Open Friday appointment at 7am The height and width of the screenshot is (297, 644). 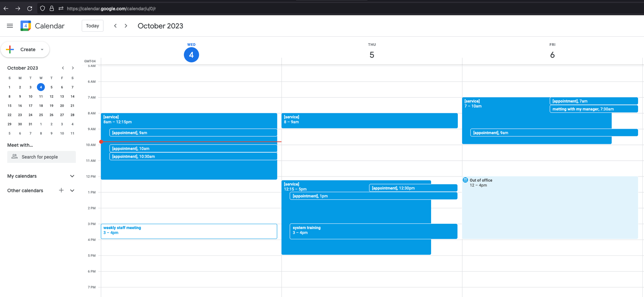(x=594, y=101)
